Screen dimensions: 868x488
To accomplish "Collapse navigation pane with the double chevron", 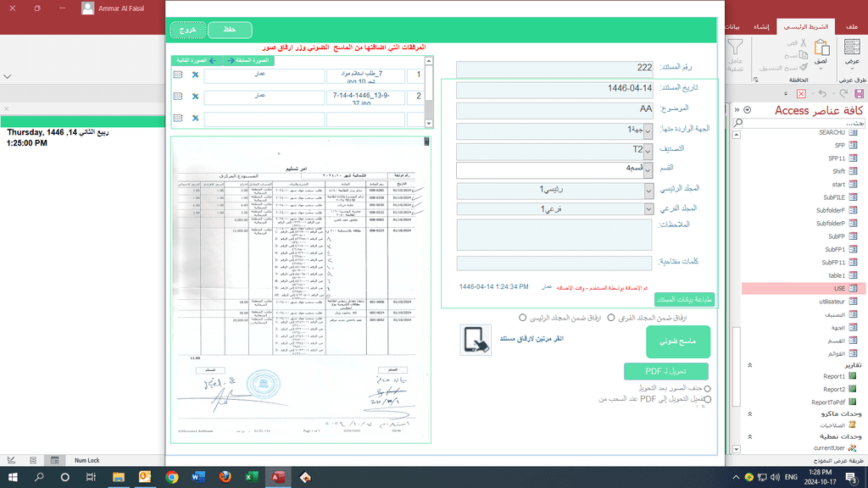I will pyautogui.click(x=737, y=110).
